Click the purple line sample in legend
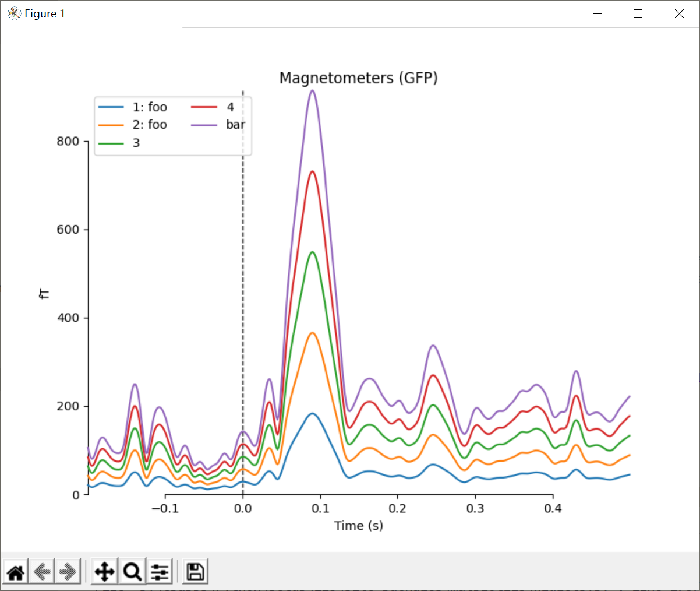The width and height of the screenshot is (700, 591). point(204,125)
